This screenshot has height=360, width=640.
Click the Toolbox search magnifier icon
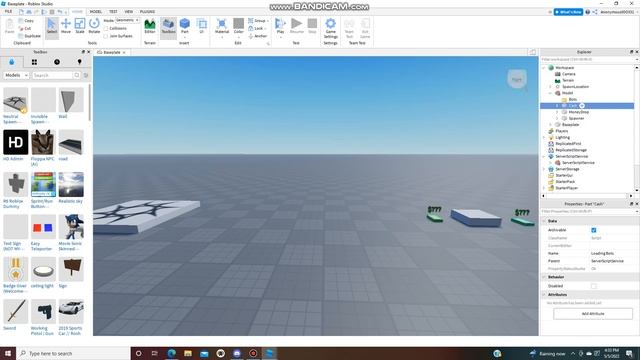(x=77, y=75)
